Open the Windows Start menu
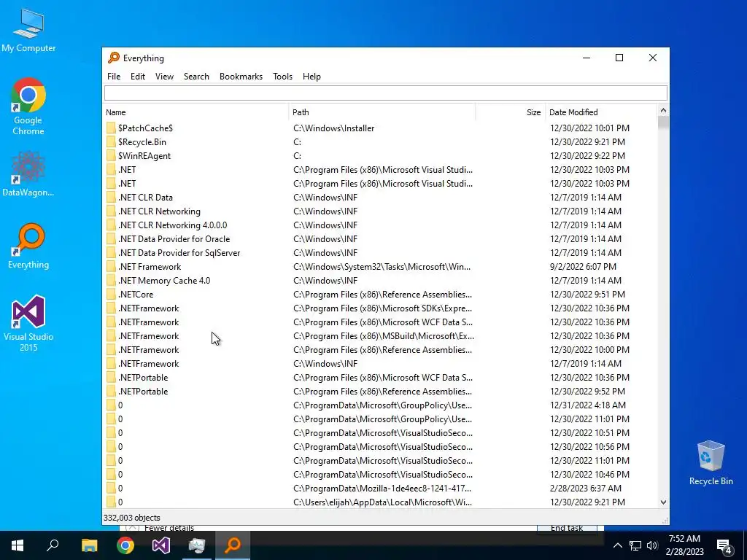The width and height of the screenshot is (747, 560). [x=18, y=545]
